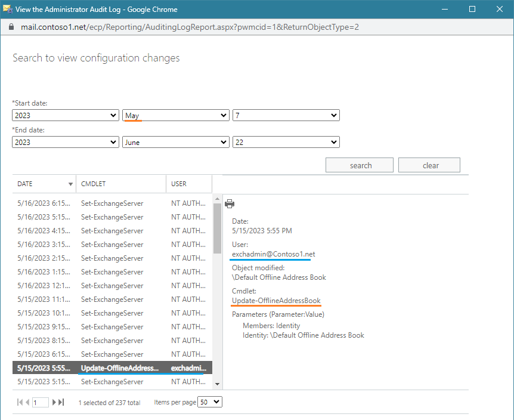Click the Members: Identity parameter line

(x=271, y=326)
